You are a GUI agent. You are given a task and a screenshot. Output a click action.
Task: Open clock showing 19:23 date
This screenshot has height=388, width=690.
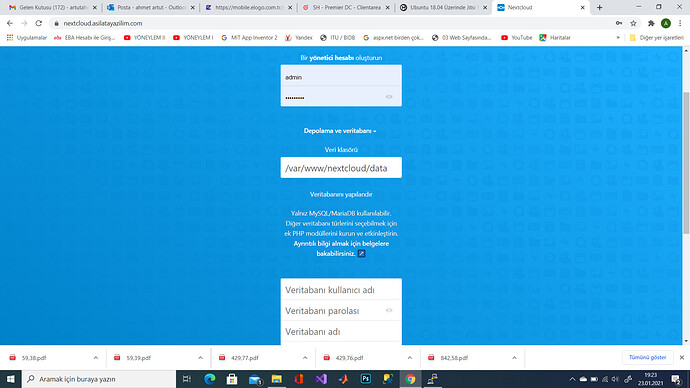[x=650, y=379]
